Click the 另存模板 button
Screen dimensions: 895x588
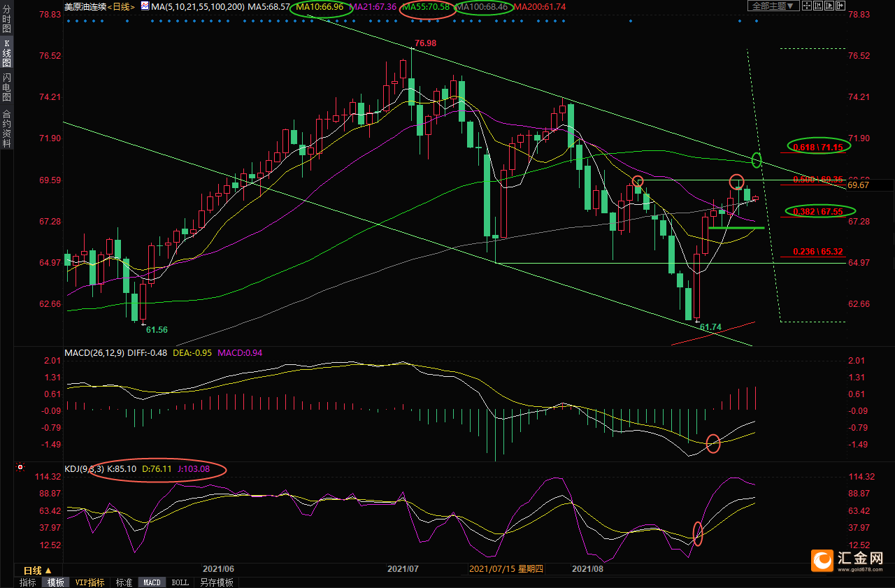coord(217,582)
